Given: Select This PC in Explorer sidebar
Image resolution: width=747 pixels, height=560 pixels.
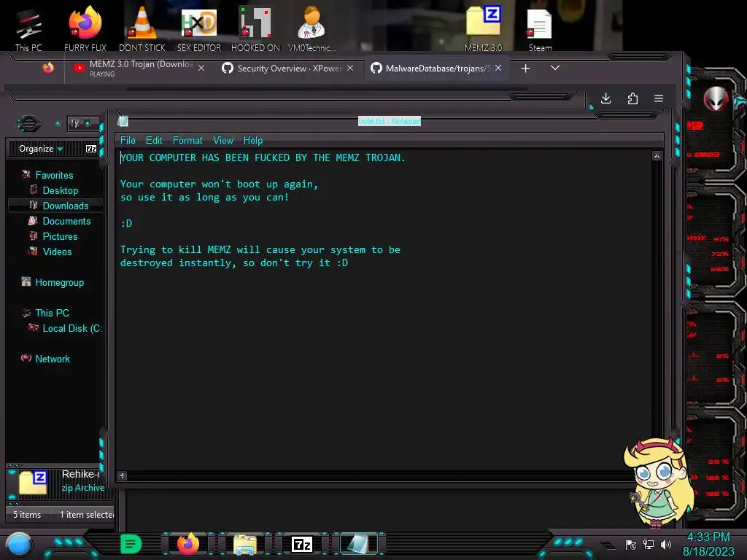Looking at the screenshot, I should (52, 313).
